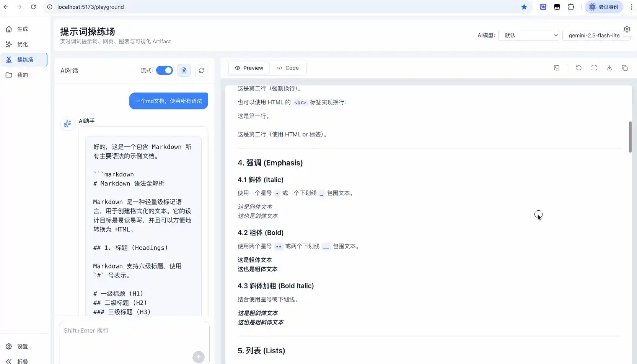Open the blue square extension icon
This screenshot has height=364, width=637.
click(x=543, y=7)
